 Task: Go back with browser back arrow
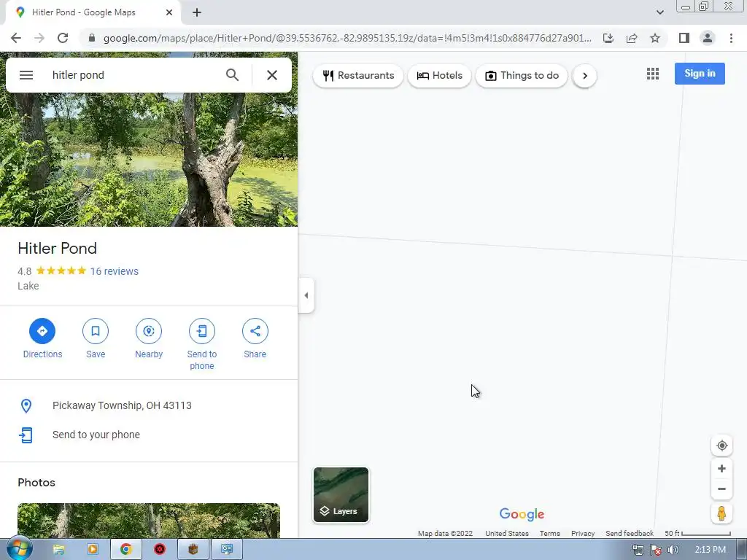(16, 38)
